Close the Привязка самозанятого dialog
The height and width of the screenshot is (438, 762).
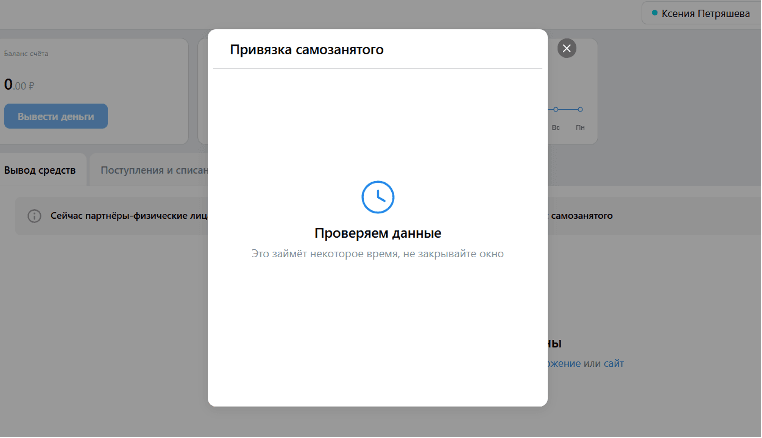(x=566, y=48)
